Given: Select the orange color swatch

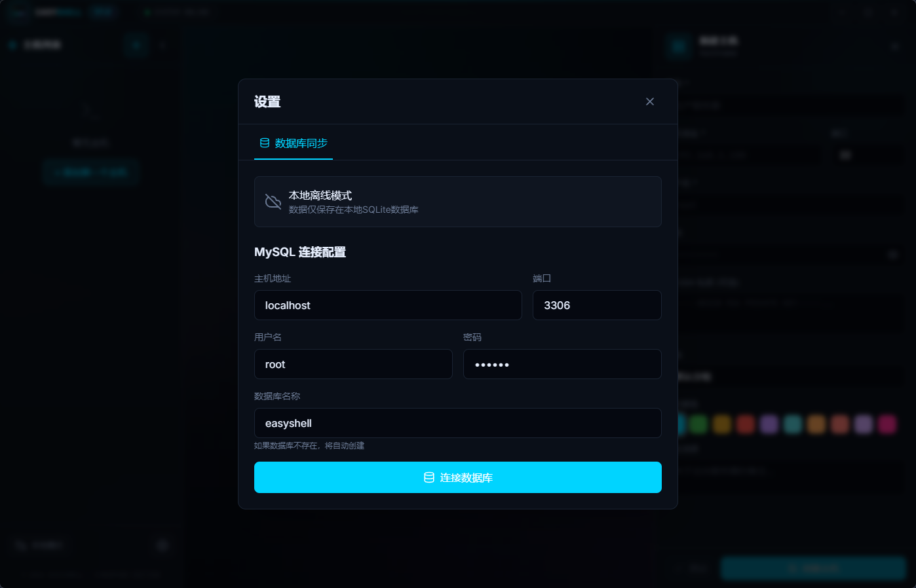Looking at the screenshot, I should [x=816, y=424].
